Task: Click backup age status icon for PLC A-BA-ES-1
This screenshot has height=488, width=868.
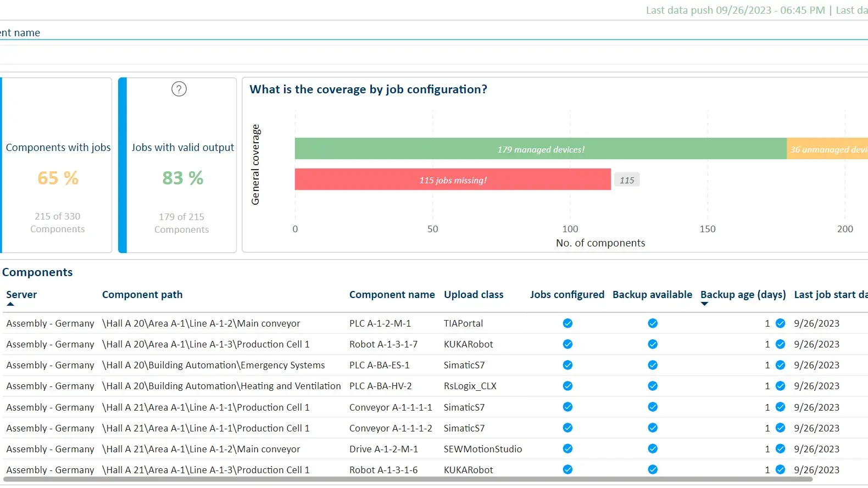Action: 780,365
